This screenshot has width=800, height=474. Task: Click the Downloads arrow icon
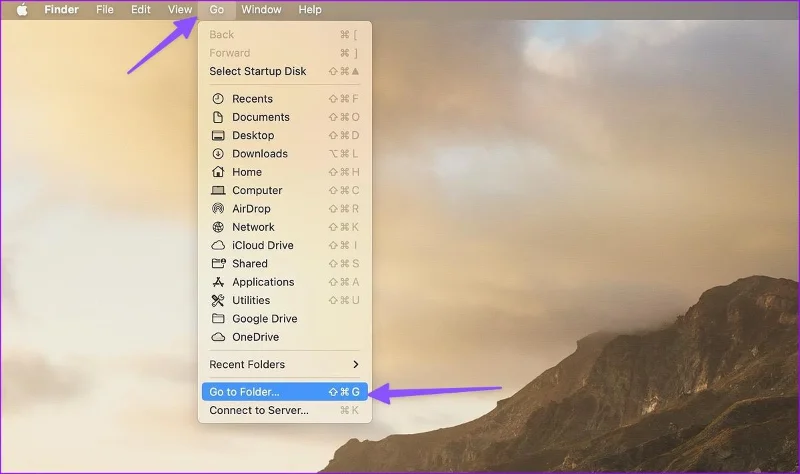pos(218,154)
